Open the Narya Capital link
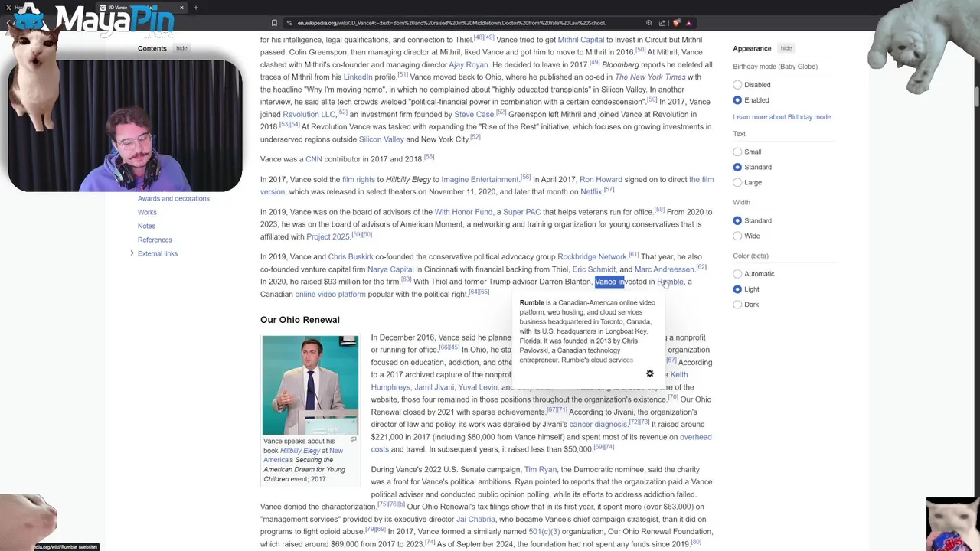Screen dimensions: 980x551 tap(390, 269)
